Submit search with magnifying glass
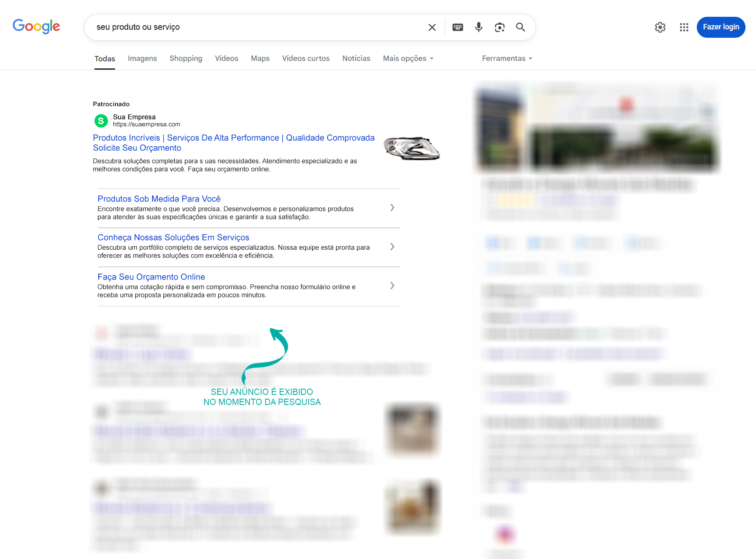Image resolution: width=756 pixels, height=559 pixels. [520, 27]
